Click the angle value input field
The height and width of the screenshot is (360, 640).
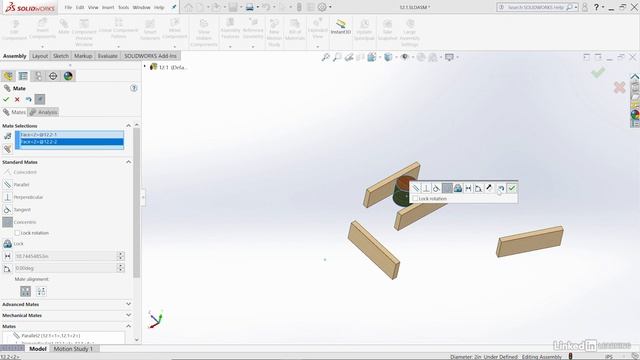pos(66,268)
